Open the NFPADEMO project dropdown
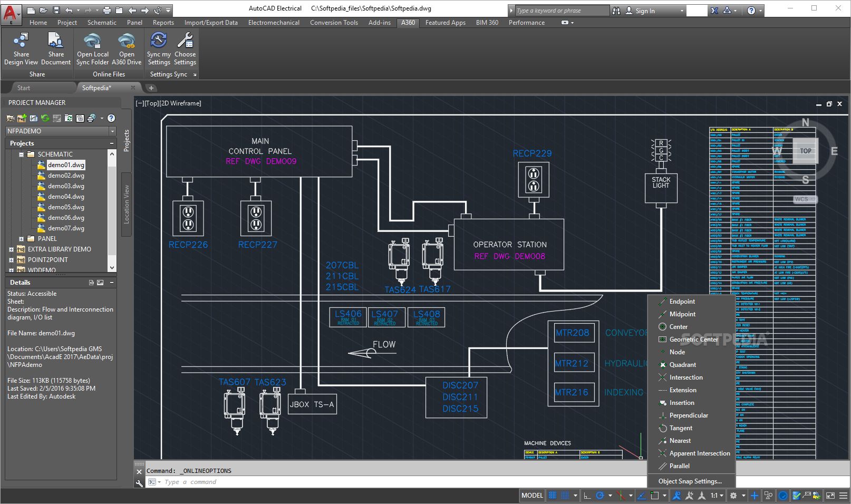 [x=112, y=131]
